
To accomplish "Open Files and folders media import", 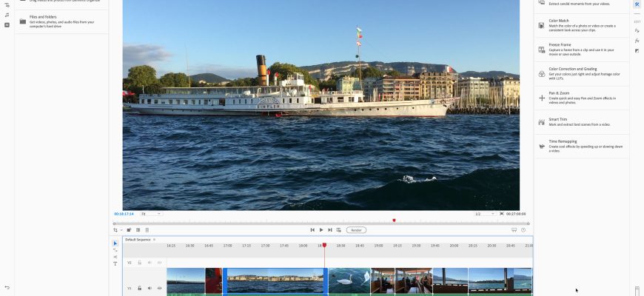I will coord(61,21).
